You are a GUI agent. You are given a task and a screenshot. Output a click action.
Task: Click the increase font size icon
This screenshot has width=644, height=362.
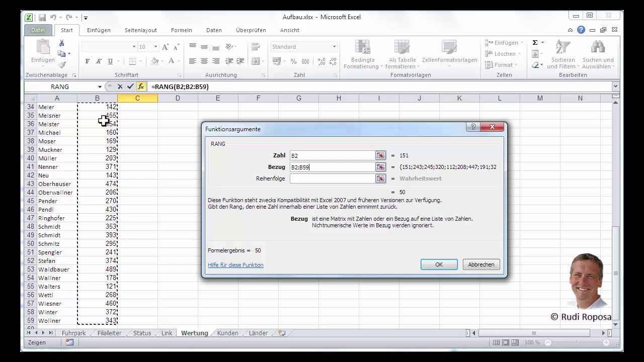tap(165, 47)
